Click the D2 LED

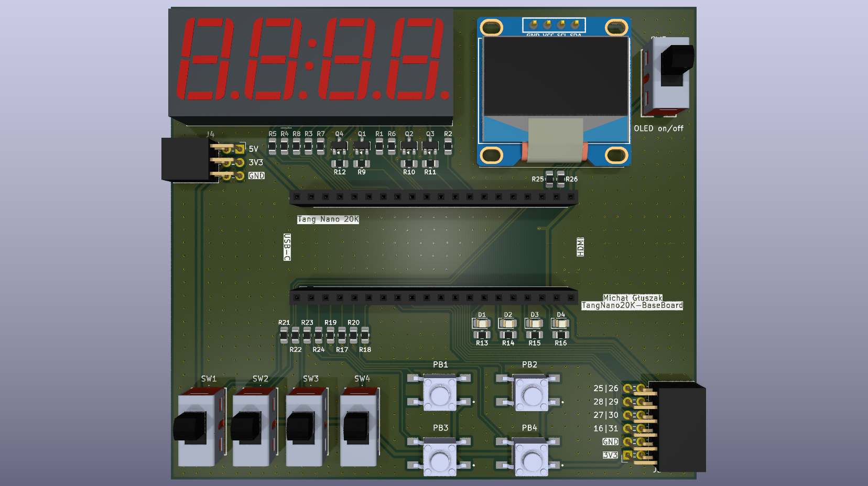[508, 323]
